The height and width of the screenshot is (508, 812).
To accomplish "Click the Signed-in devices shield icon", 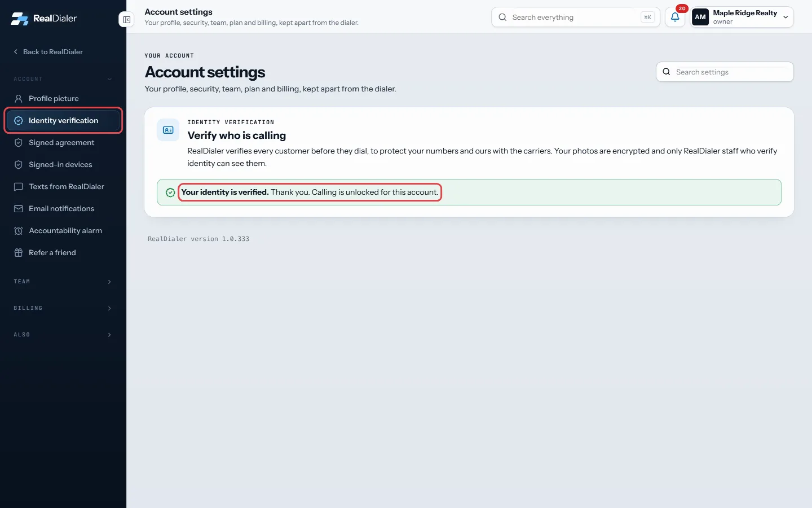I will [x=19, y=164].
